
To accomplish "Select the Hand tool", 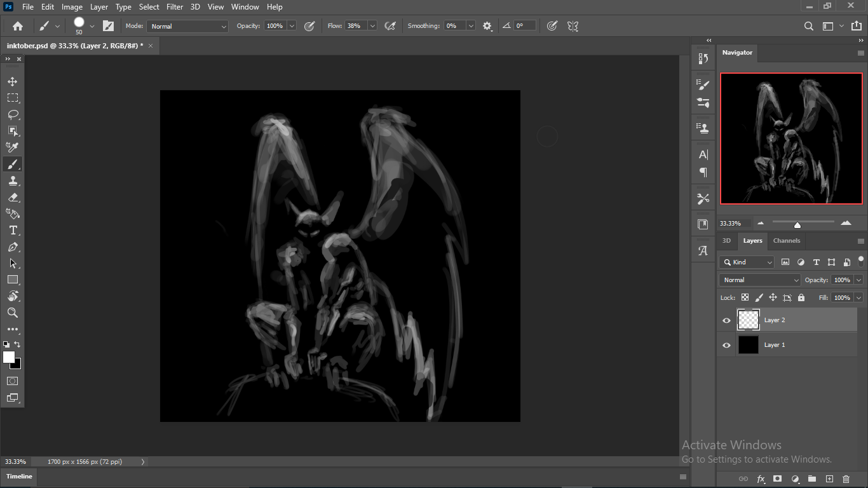I will (x=13, y=296).
